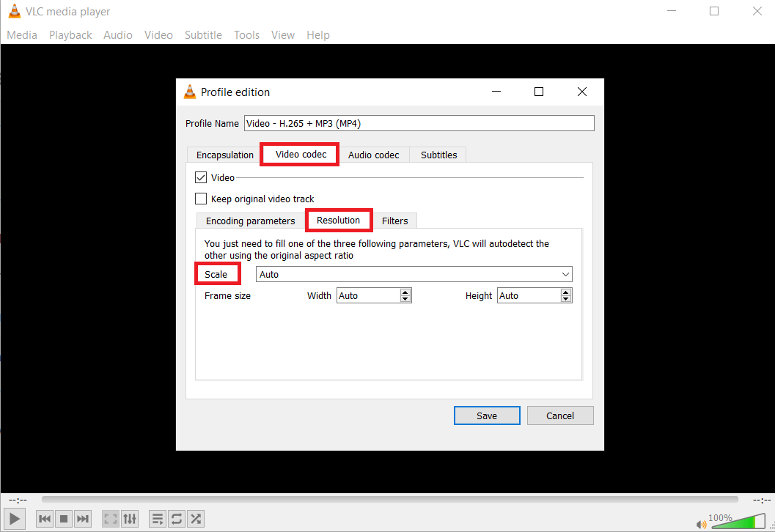Enable Keep original video track

pyautogui.click(x=201, y=199)
